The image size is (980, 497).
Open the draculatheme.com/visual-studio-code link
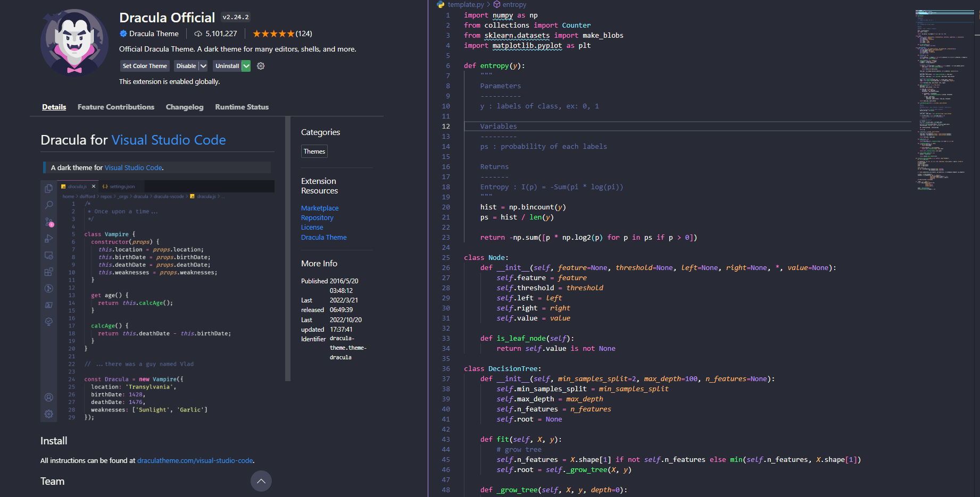click(195, 460)
